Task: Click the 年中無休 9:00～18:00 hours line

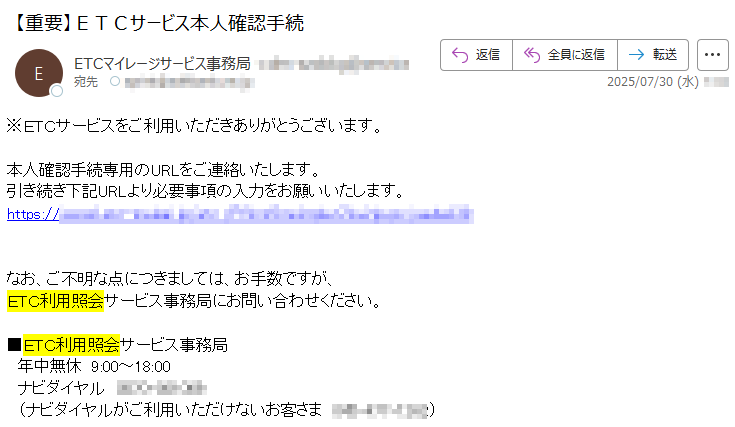Action: click(x=94, y=366)
